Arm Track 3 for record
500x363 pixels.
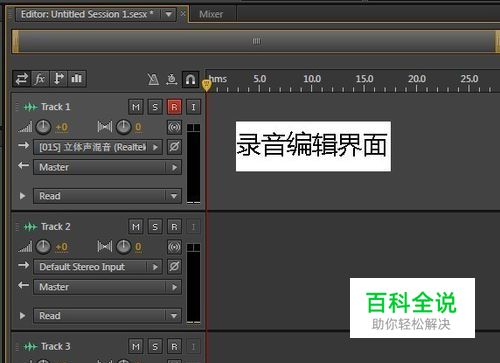[x=174, y=347]
